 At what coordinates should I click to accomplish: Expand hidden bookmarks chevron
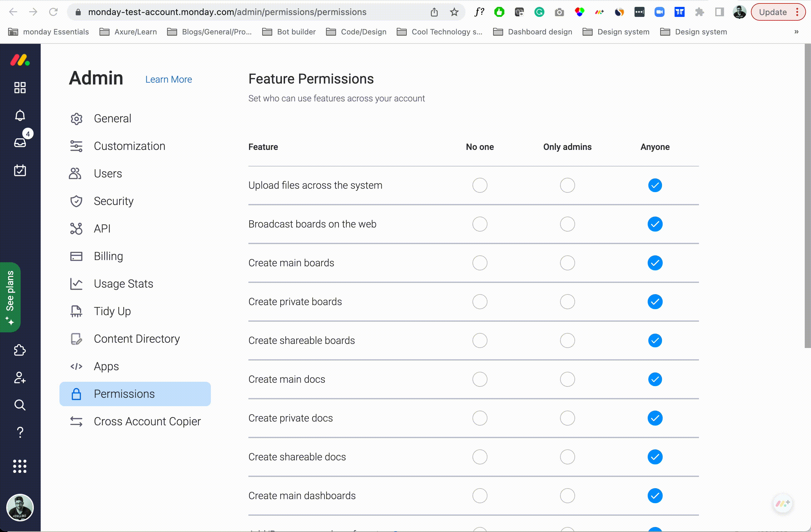(x=796, y=32)
